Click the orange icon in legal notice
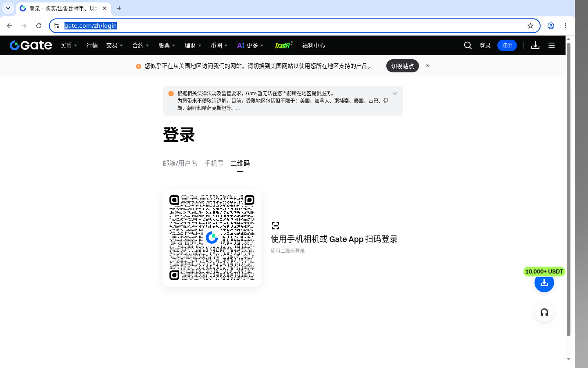This screenshot has height=368, width=588. point(171,94)
